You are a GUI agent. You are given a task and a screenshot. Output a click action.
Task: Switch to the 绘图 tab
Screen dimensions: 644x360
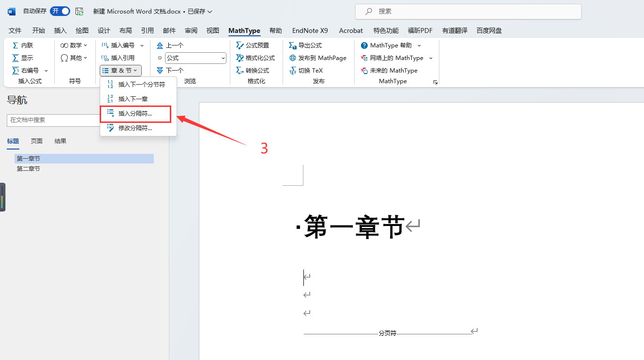(x=82, y=30)
